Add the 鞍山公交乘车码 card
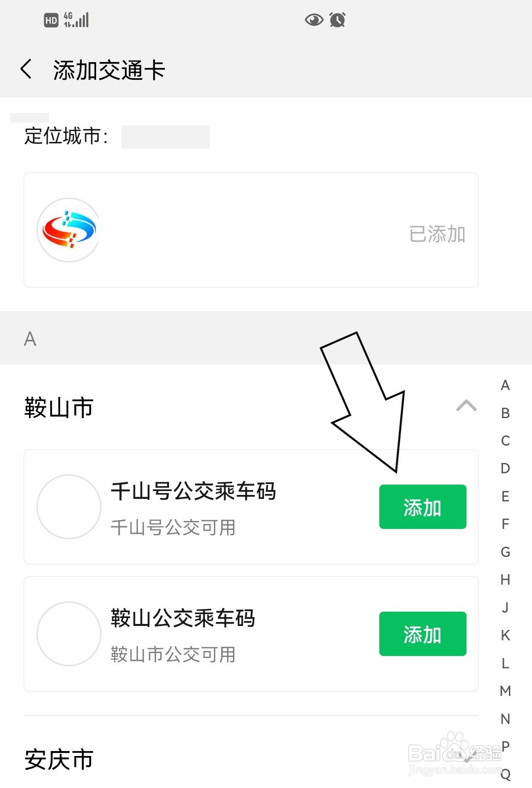This screenshot has width=532, height=788. tap(422, 634)
